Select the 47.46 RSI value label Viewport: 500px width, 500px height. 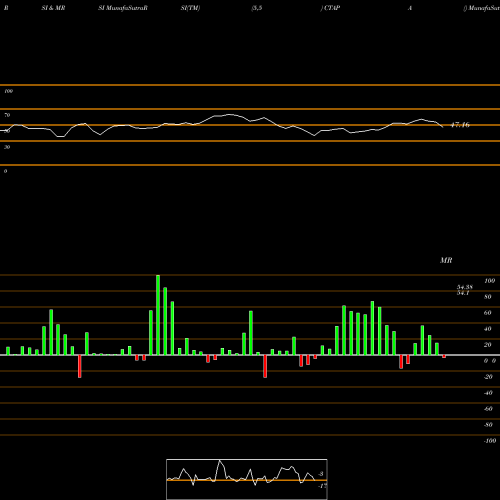click(x=460, y=125)
